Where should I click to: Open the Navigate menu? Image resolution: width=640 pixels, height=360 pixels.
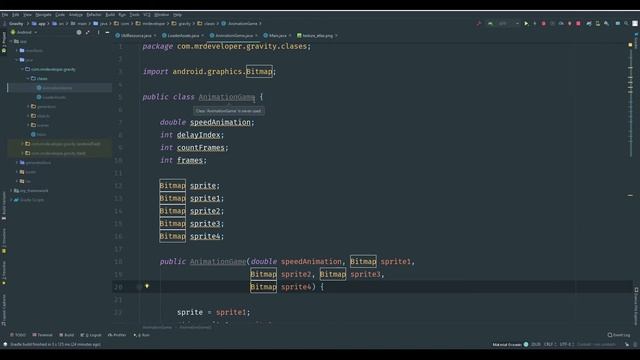point(43,15)
